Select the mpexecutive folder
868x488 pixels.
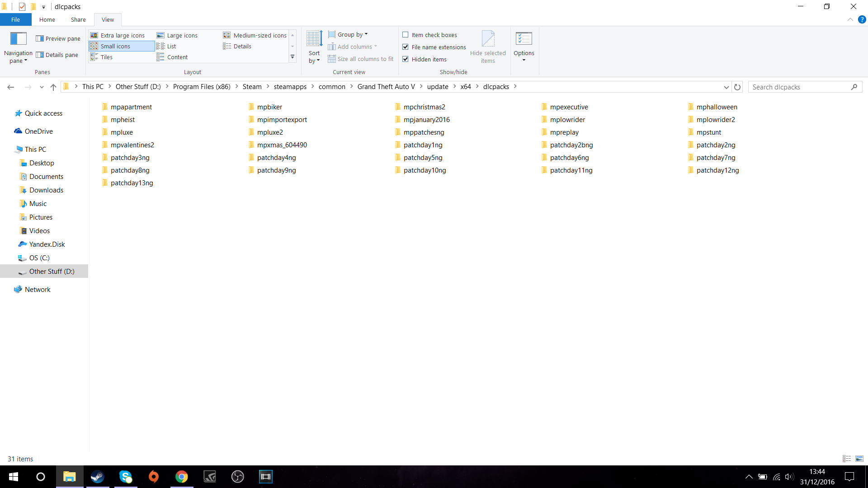pos(565,107)
